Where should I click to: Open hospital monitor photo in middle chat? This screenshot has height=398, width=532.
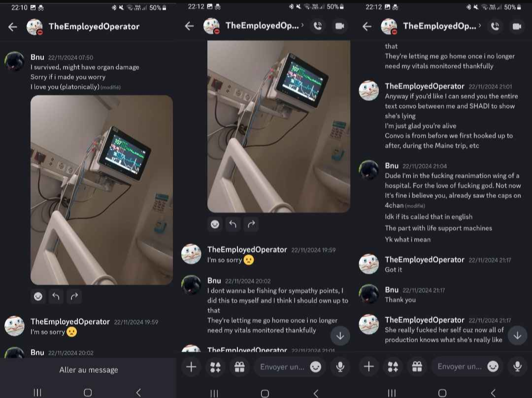pyautogui.click(x=278, y=126)
